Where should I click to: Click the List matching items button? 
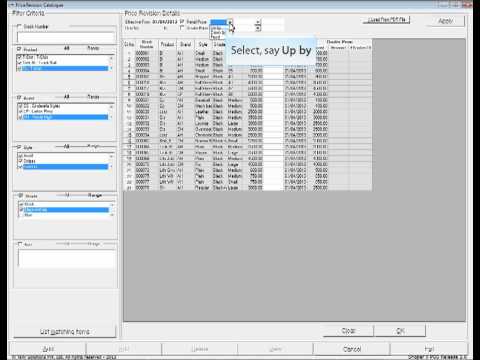point(65,331)
